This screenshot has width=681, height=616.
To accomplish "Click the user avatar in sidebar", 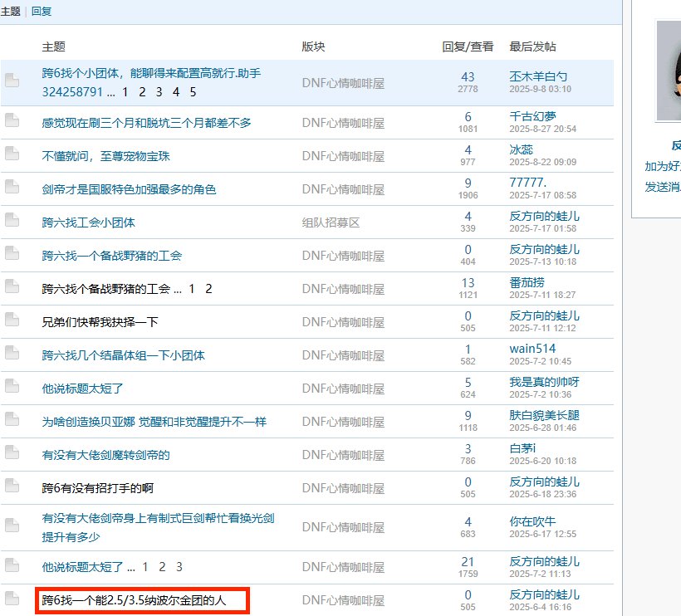I will tap(669, 71).
